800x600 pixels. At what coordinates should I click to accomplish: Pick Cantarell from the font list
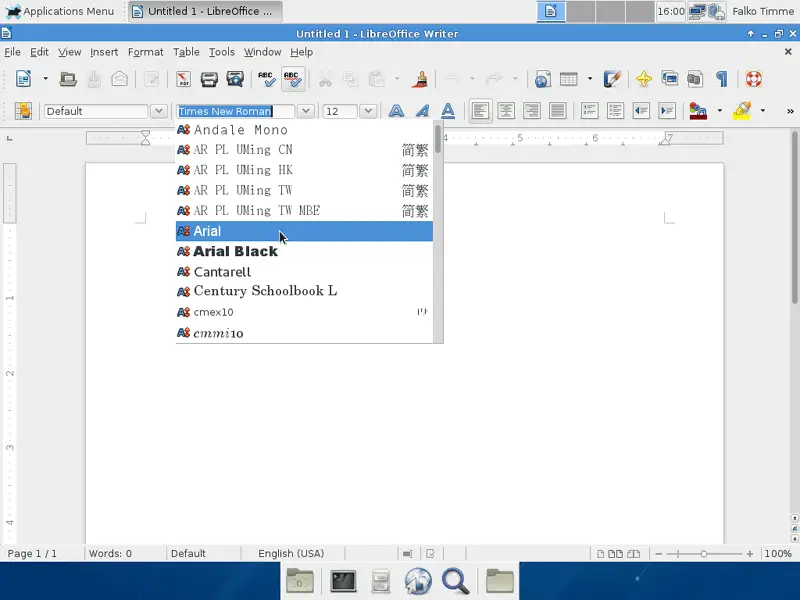pyautogui.click(x=304, y=272)
